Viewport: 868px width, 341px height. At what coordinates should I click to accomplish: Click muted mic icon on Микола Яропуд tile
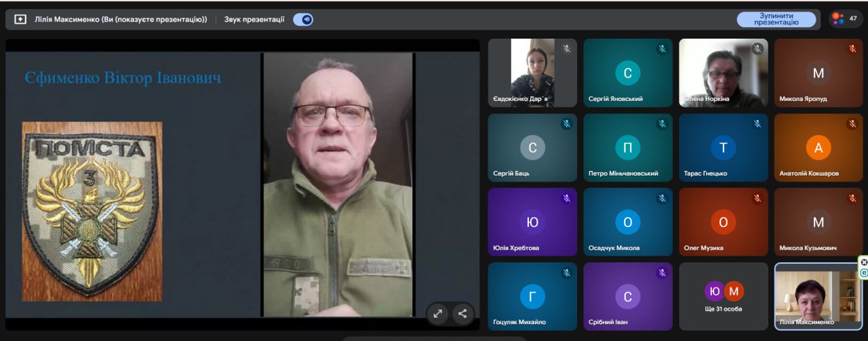pyautogui.click(x=852, y=49)
